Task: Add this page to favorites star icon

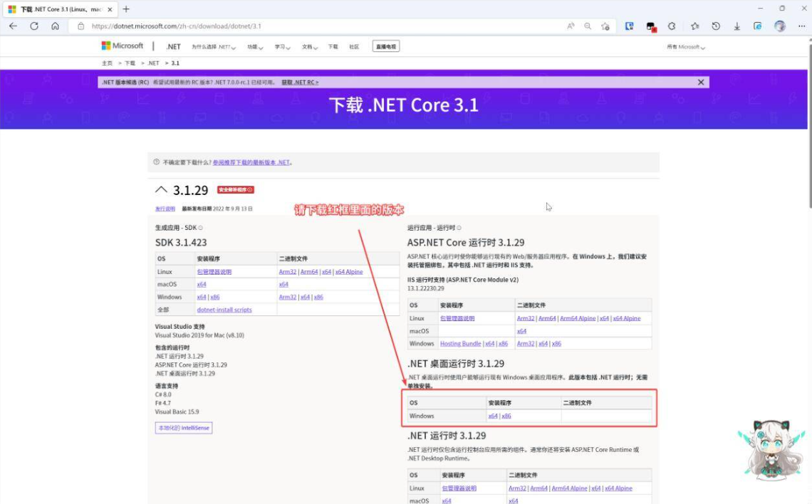Action: (x=605, y=26)
